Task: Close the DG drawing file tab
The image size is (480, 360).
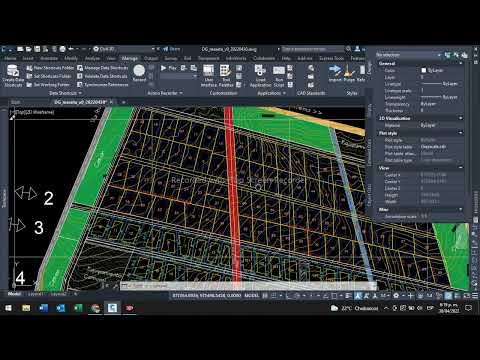Action: click(111, 102)
